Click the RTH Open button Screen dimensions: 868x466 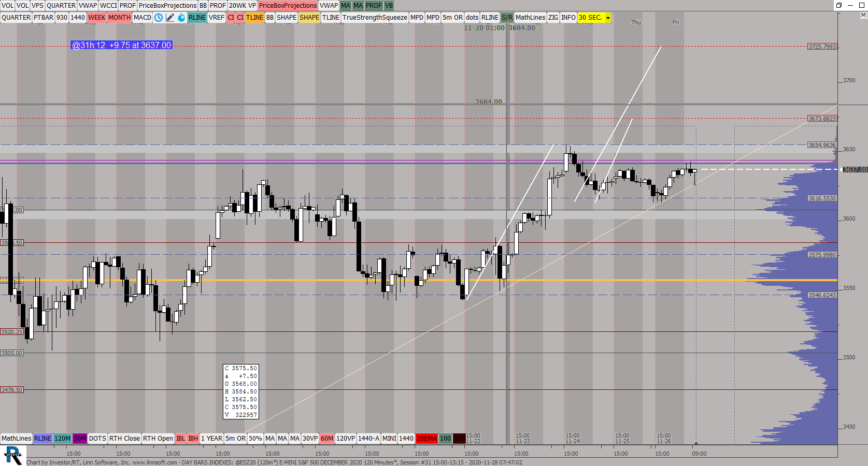click(158, 438)
